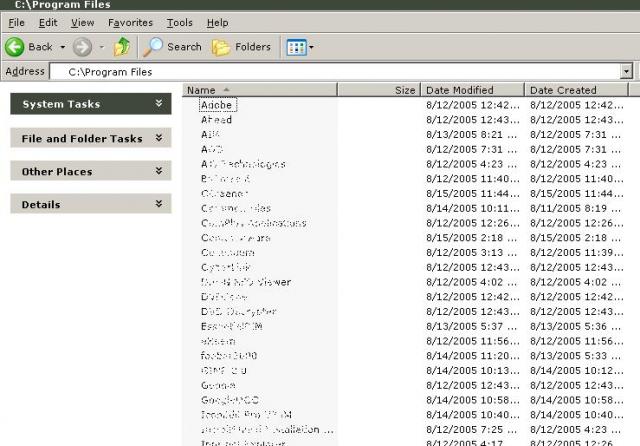Click the 8/11/2005 8:19 created date
Image resolution: width=640 pixels, height=446 pixels.
576,208
